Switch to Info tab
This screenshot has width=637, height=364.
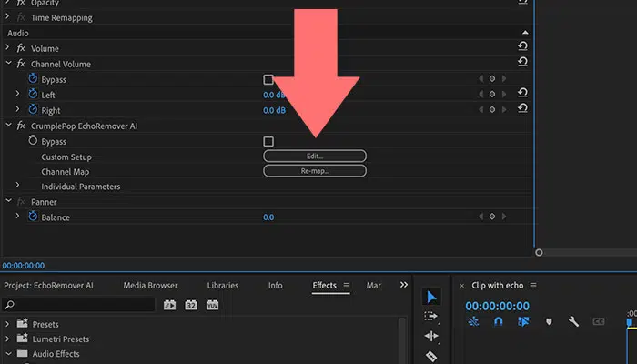click(275, 286)
